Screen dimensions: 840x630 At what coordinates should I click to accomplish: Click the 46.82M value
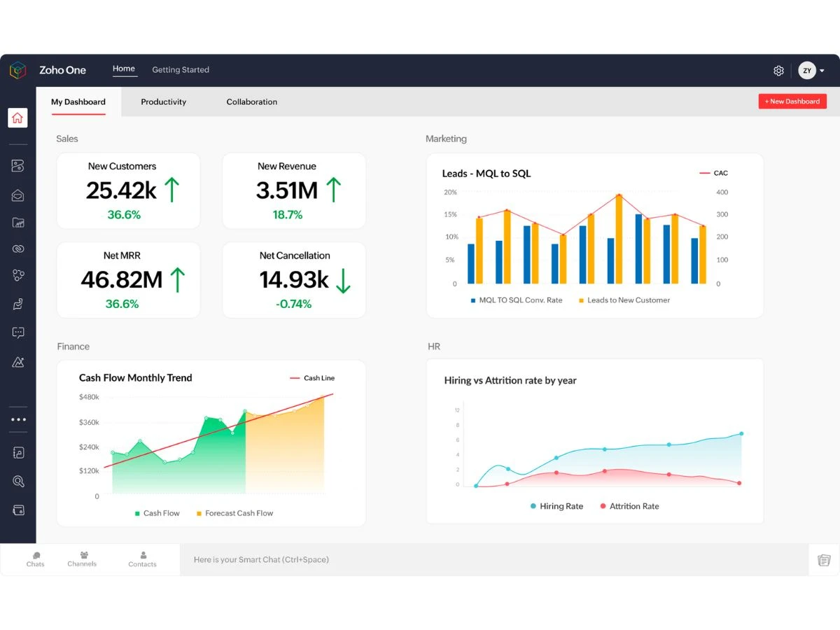coord(122,280)
